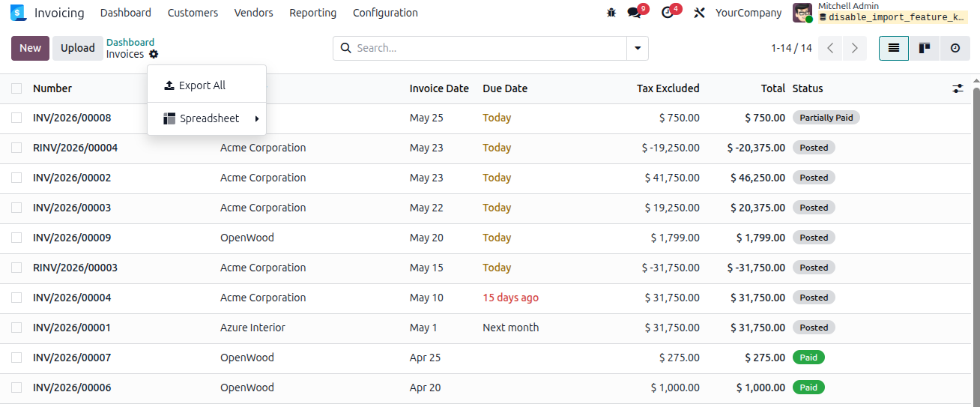Go to next page arrow

[x=854, y=48]
